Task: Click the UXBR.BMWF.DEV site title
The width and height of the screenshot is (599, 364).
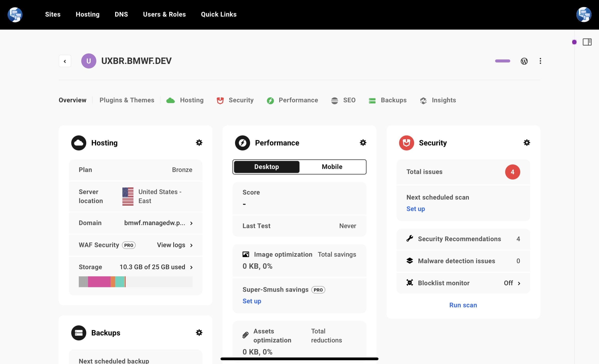Action: pos(136,61)
